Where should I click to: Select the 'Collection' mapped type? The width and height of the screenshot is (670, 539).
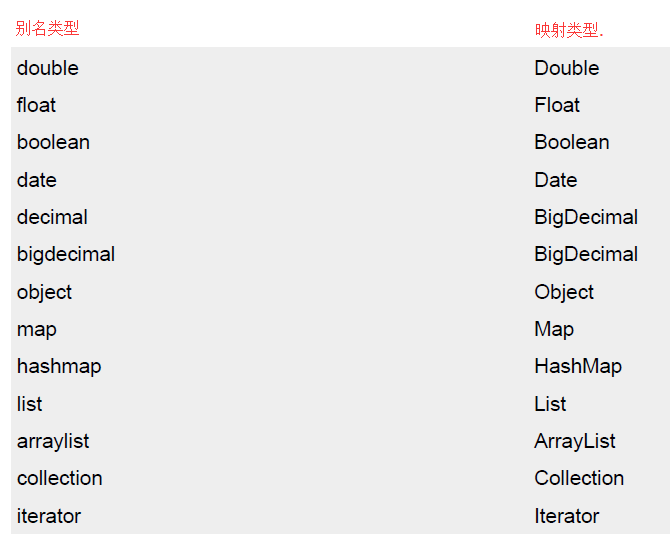tap(579, 478)
